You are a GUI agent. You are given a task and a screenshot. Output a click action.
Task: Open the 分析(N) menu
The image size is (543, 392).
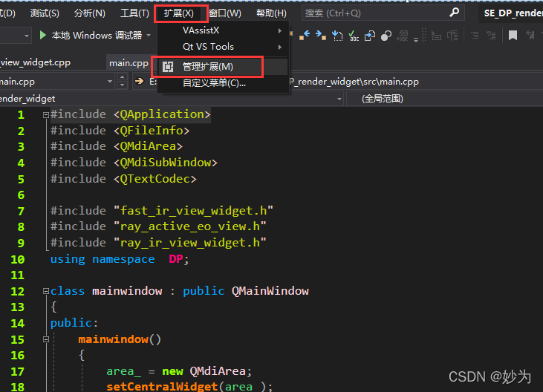90,13
